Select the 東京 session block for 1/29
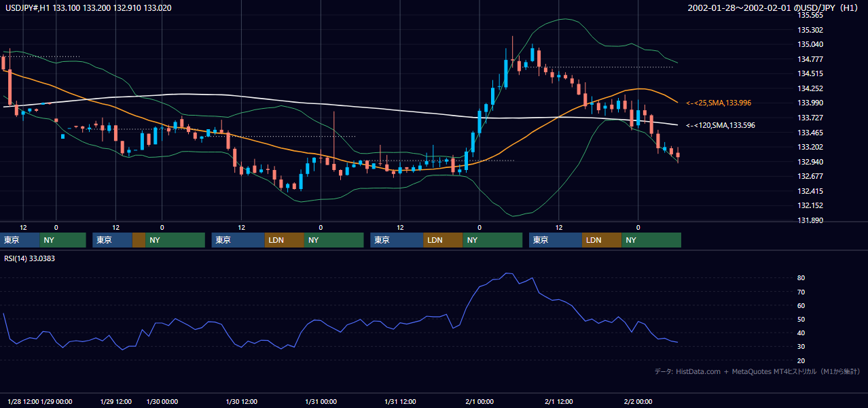This screenshot has height=408, width=868. (113, 240)
